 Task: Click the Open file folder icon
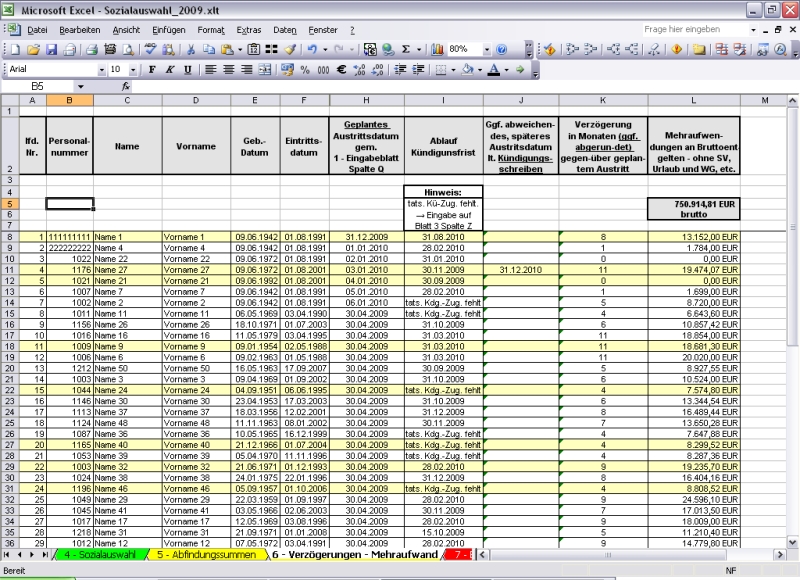[33, 49]
